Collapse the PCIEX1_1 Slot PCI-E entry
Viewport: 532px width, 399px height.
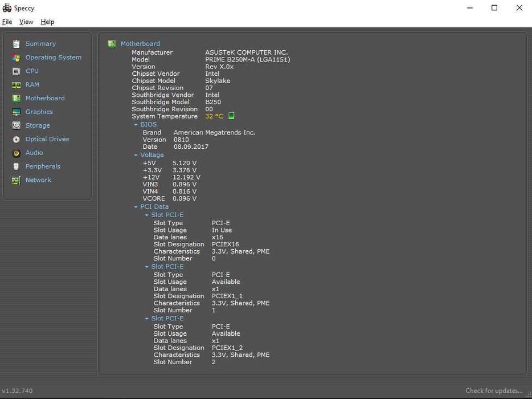click(146, 267)
